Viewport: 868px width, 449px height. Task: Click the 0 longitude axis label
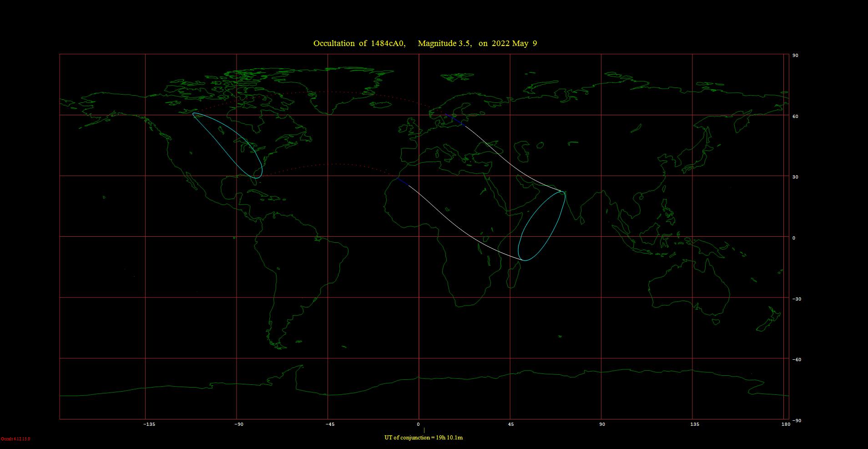419,424
